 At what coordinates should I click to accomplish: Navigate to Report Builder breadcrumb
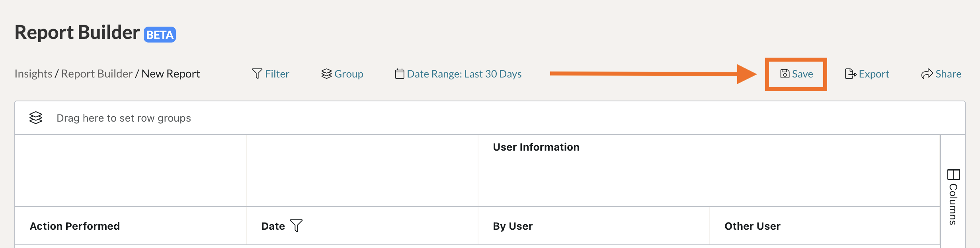coord(97,74)
